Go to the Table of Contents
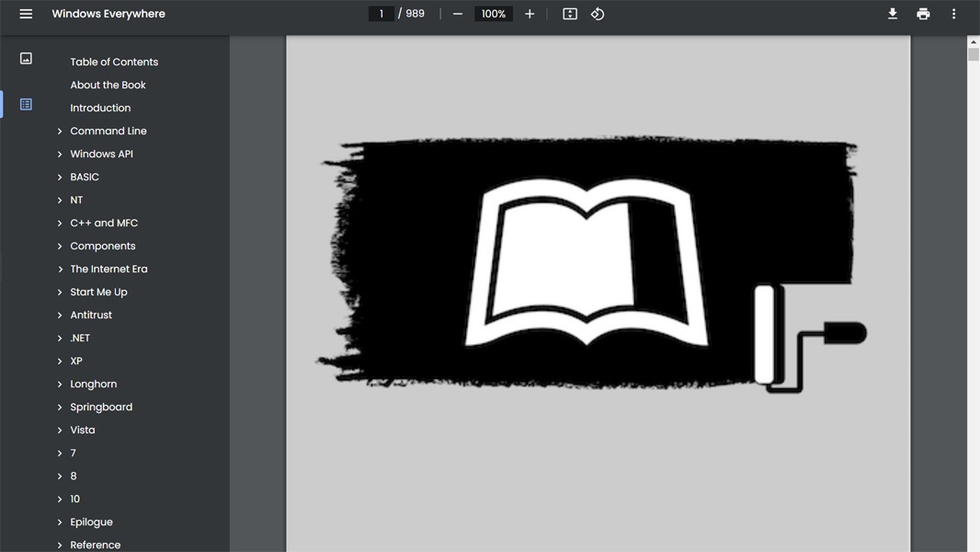Image resolution: width=980 pixels, height=552 pixels. pyautogui.click(x=114, y=62)
